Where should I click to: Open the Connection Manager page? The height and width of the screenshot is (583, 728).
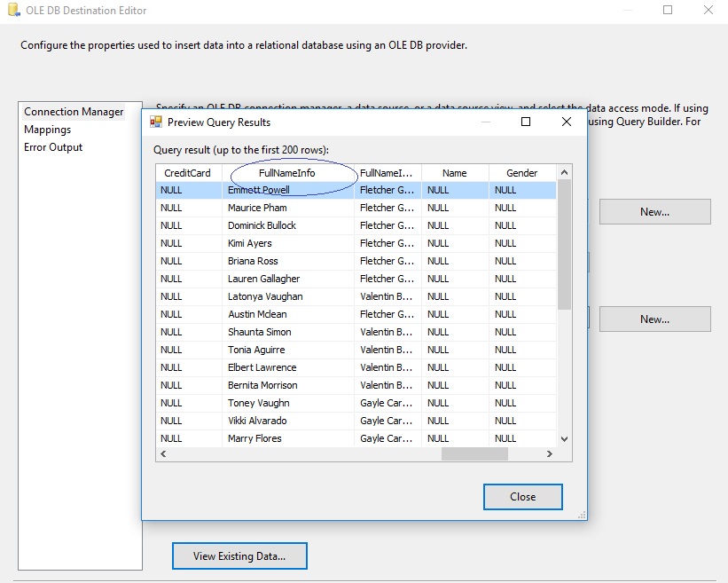(x=74, y=112)
